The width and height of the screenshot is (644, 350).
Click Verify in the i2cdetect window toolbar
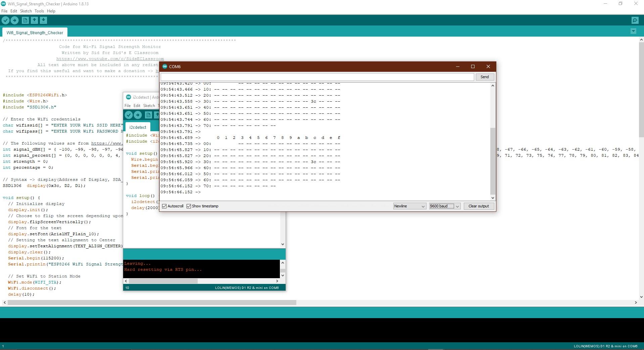point(129,115)
